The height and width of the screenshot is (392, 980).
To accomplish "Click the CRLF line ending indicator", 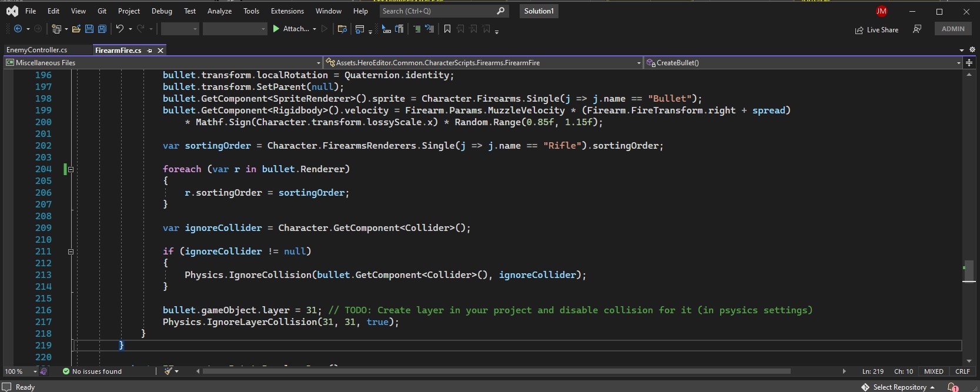I will (962, 371).
